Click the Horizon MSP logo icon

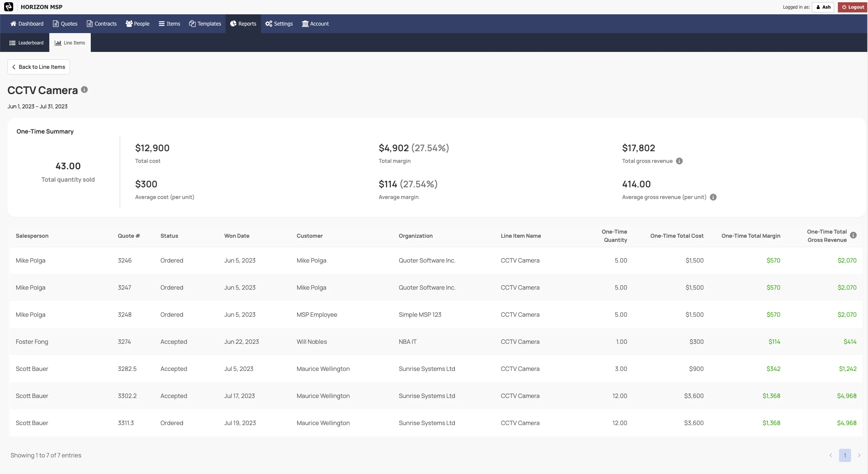point(8,7)
